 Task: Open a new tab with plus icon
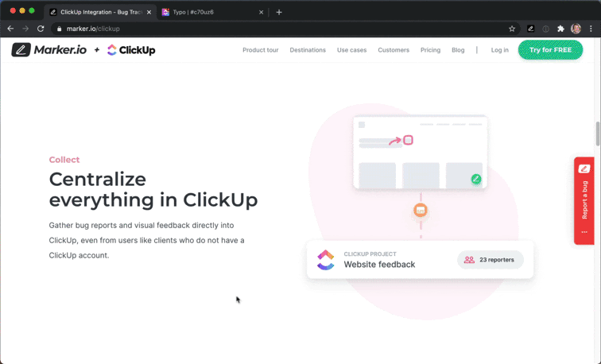click(279, 12)
